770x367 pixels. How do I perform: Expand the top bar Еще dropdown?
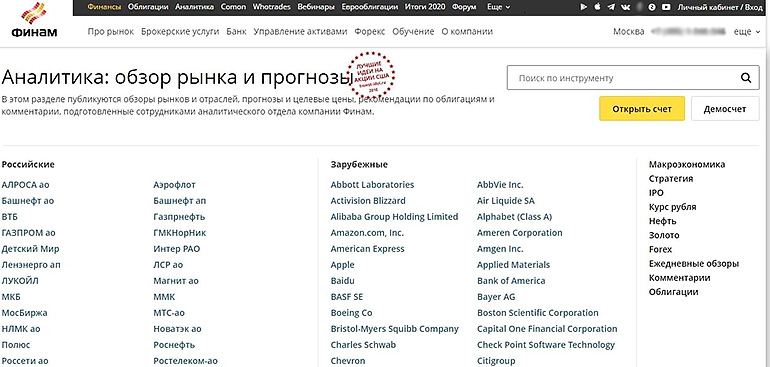point(498,7)
